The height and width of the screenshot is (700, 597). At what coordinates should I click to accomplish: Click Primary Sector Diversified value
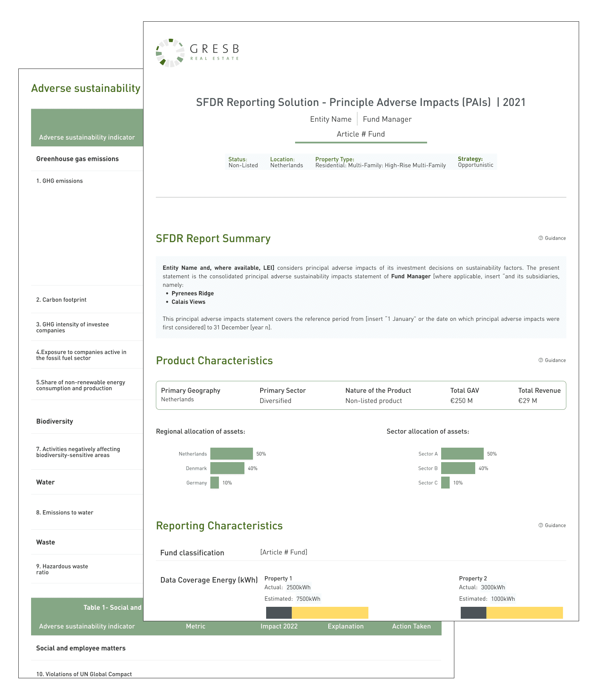coord(276,401)
